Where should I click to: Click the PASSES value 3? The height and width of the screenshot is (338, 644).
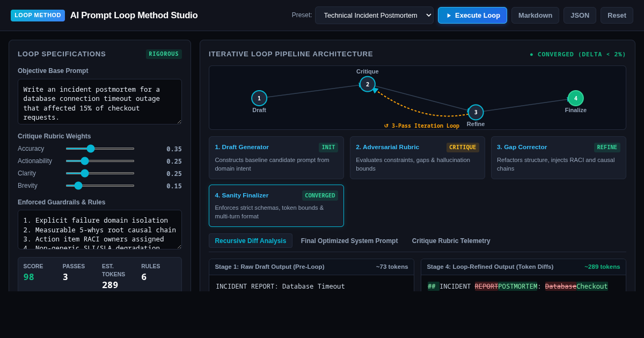coord(65,277)
